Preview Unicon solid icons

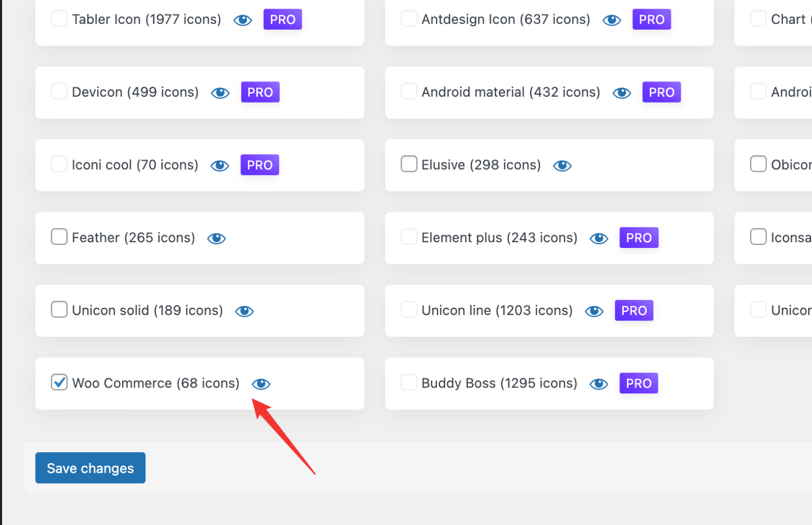(x=244, y=311)
